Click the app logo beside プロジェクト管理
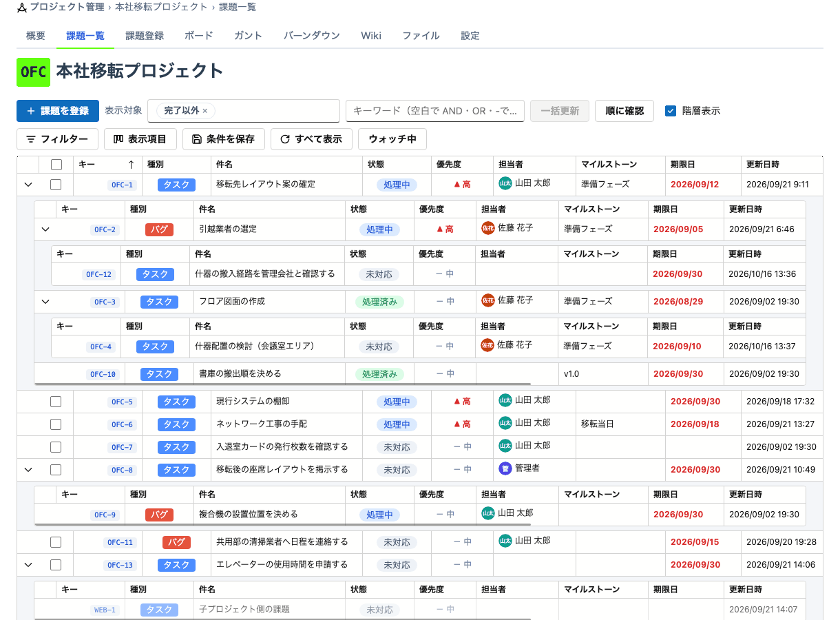The image size is (840, 620). click(21, 7)
